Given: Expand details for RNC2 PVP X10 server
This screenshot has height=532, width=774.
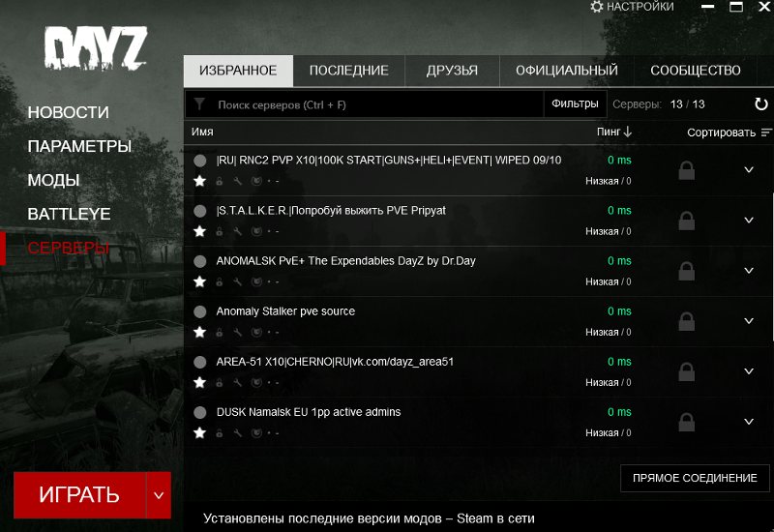Looking at the screenshot, I should (x=748, y=170).
